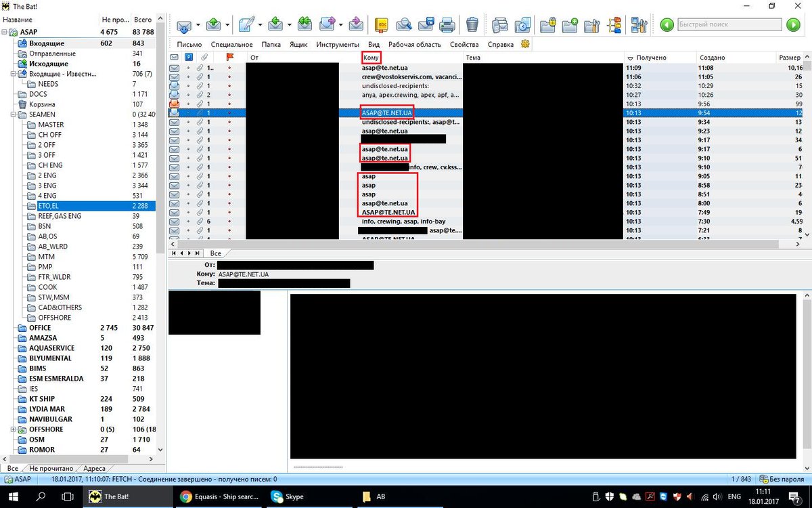Select the Входящие folder
The height and width of the screenshot is (508, 812).
pos(47,43)
